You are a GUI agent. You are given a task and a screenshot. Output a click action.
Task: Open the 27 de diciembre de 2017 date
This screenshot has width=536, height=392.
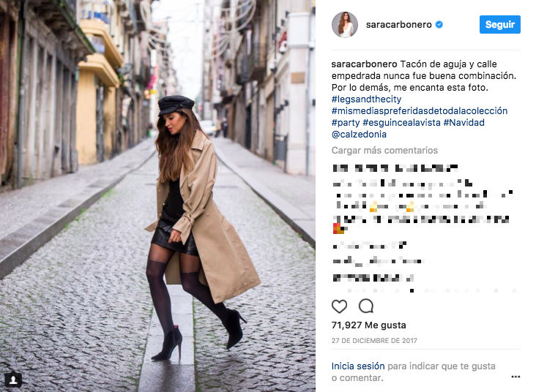(374, 341)
